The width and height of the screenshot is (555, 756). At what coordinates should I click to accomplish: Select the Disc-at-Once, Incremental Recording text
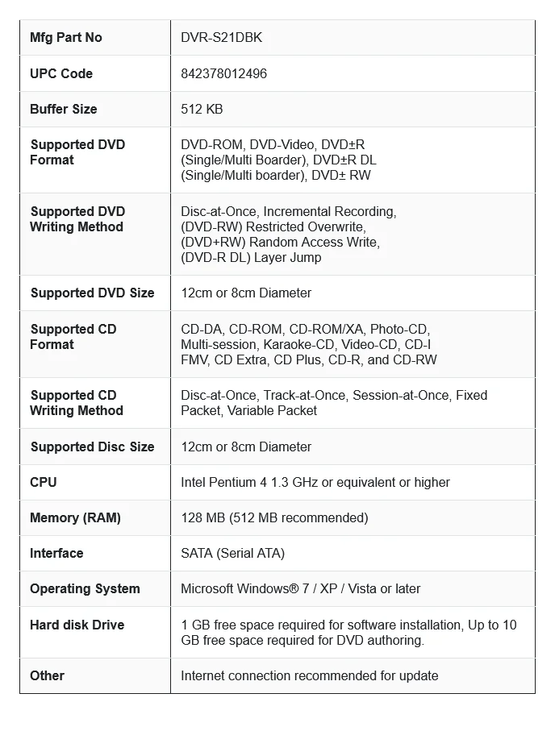[x=288, y=212]
